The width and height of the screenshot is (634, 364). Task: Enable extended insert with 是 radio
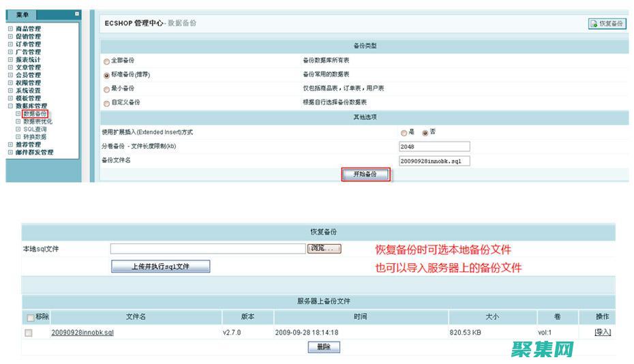[x=404, y=133]
